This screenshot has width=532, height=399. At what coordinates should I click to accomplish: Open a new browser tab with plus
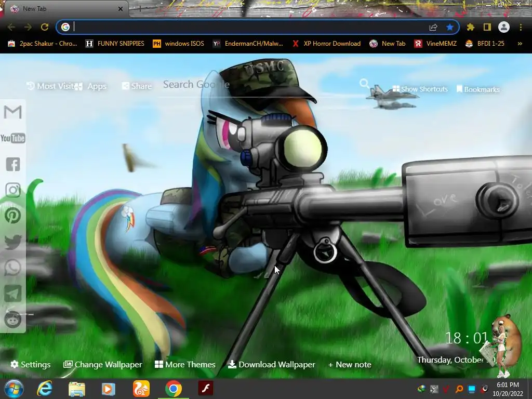pos(140,9)
